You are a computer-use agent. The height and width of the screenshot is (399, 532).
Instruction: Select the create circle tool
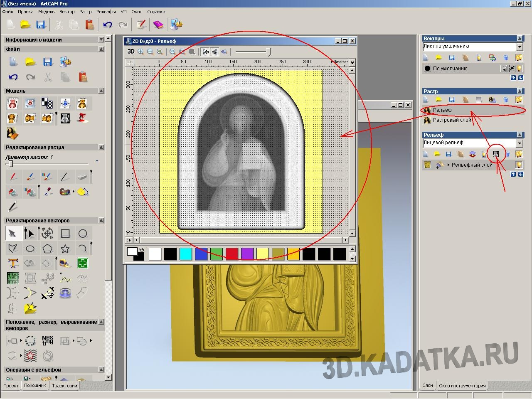[83, 234]
